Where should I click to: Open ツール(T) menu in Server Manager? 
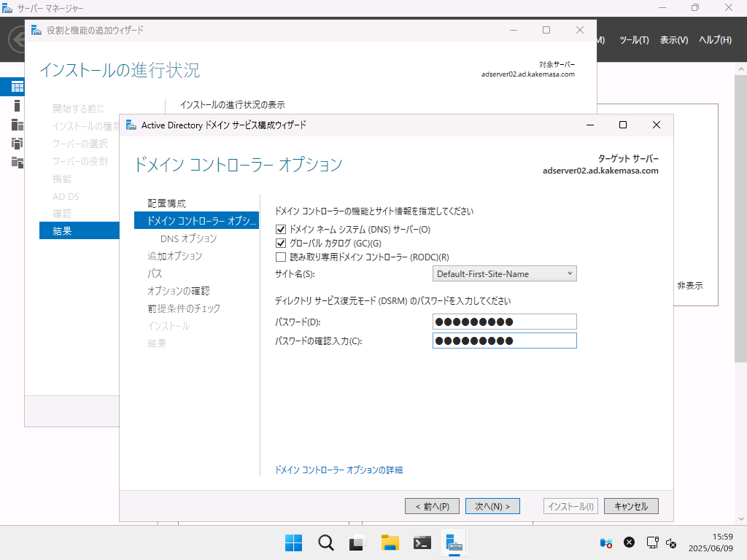tap(634, 40)
